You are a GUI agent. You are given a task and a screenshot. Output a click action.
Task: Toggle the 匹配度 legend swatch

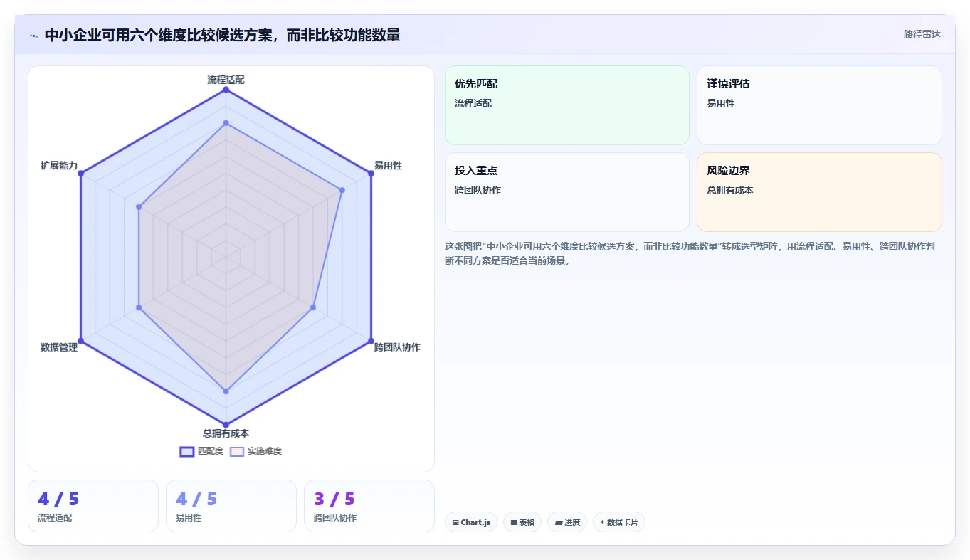(x=187, y=451)
